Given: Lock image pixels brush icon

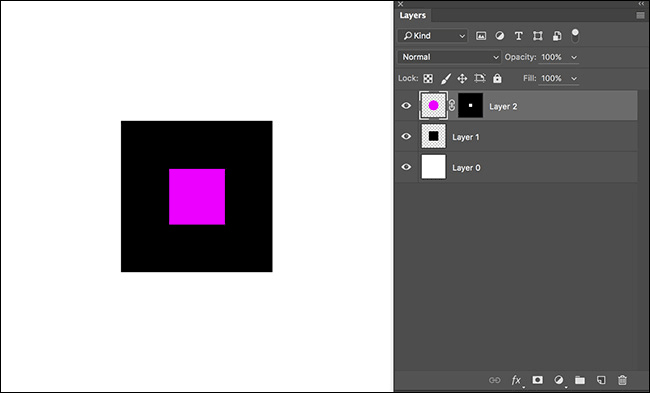Looking at the screenshot, I should pyautogui.click(x=446, y=78).
